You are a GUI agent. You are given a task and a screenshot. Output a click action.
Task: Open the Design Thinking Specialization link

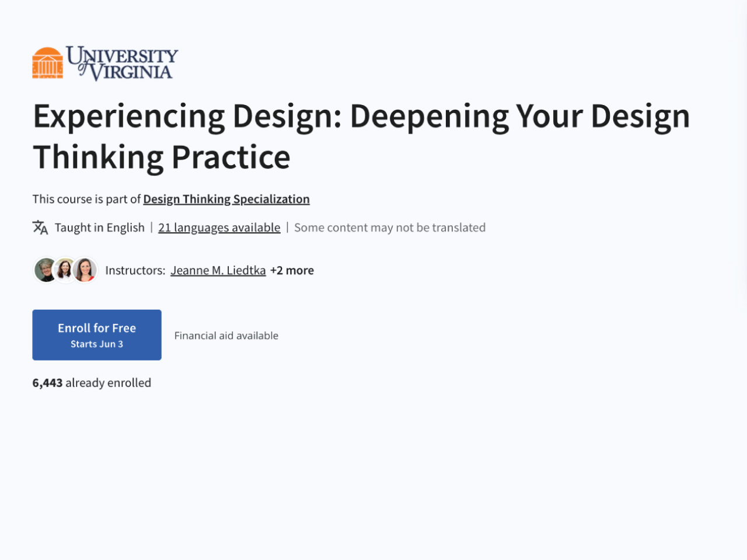[226, 199]
